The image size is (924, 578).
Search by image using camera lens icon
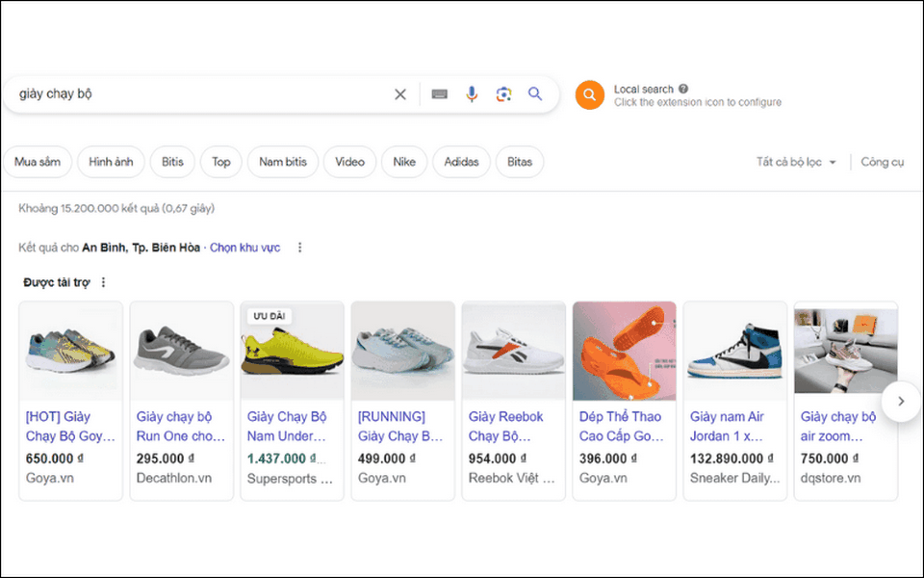[x=503, y=94]
